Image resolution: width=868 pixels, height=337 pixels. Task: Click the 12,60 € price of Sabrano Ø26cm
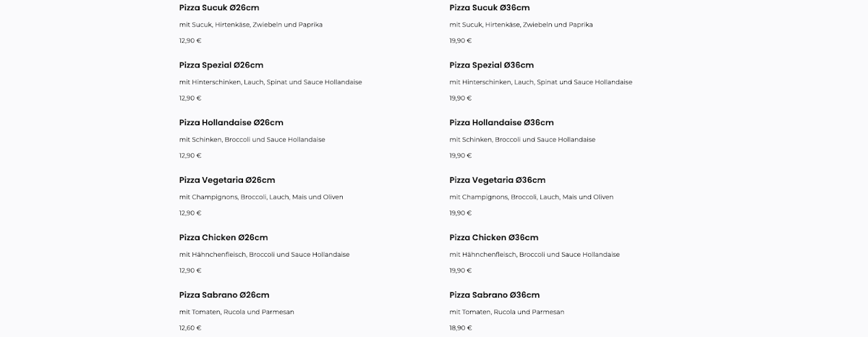tap(190, 328)
